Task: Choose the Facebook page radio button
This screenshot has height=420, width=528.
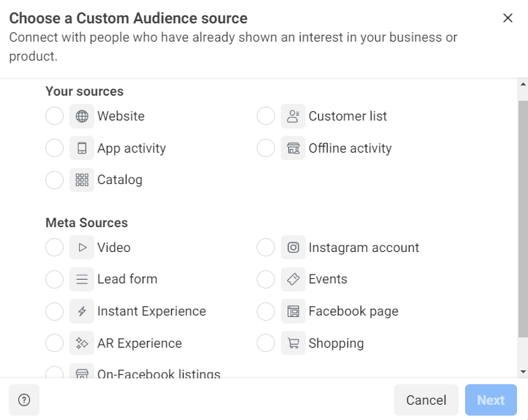Action: click(266, 311)
